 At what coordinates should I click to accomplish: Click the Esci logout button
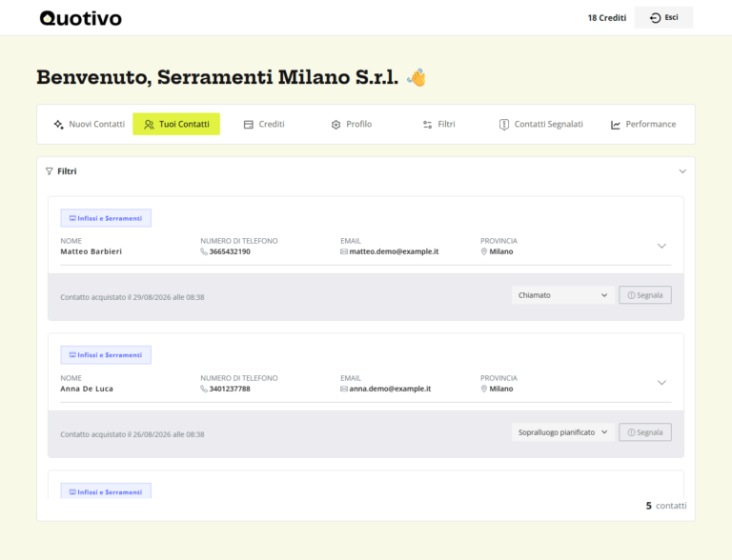663,18
